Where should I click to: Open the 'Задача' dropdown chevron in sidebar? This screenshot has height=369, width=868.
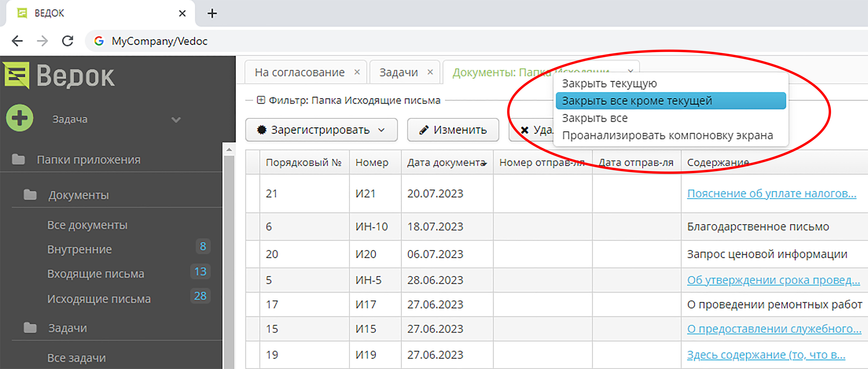(x=176, y=120)
